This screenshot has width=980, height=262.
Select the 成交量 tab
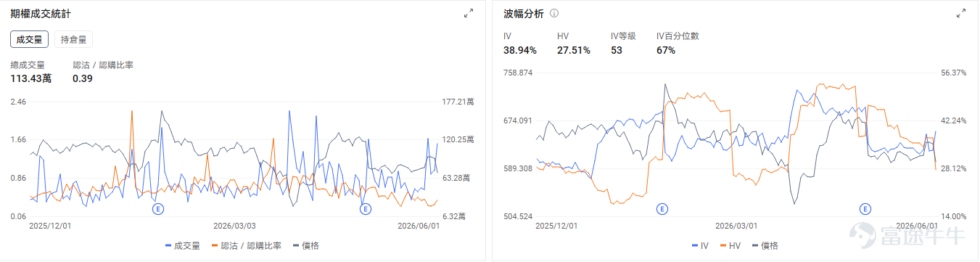click(29, 39)
